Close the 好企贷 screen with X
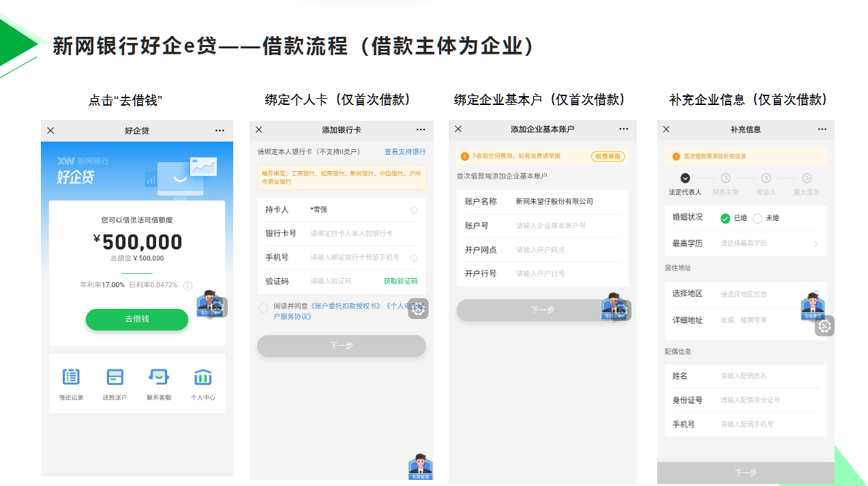The height and width of the screenshot is (486, 868). [x=50, y=130]
